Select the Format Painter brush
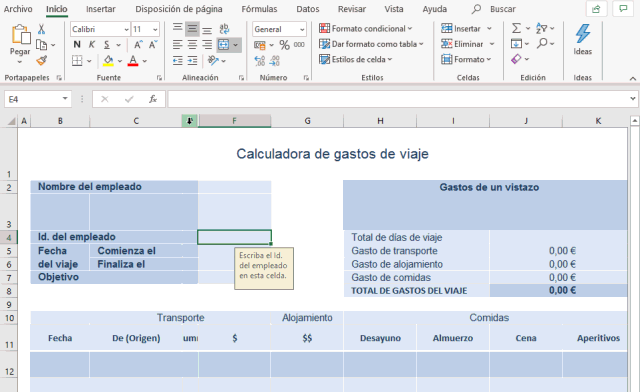Image resolution: width=640 pixels, height=392 pixels. tap(41, 60)
